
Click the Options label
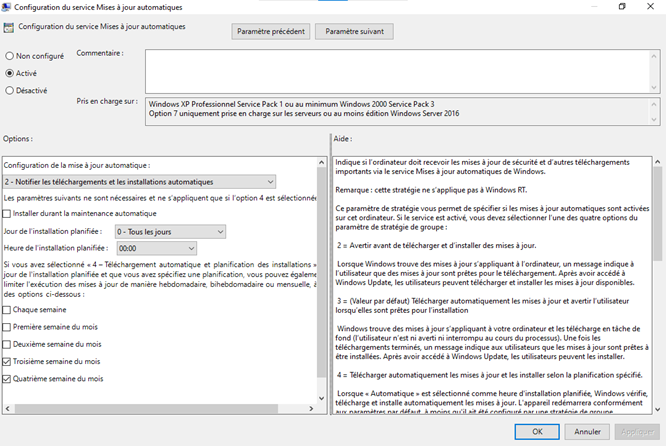tap(18, 139)
